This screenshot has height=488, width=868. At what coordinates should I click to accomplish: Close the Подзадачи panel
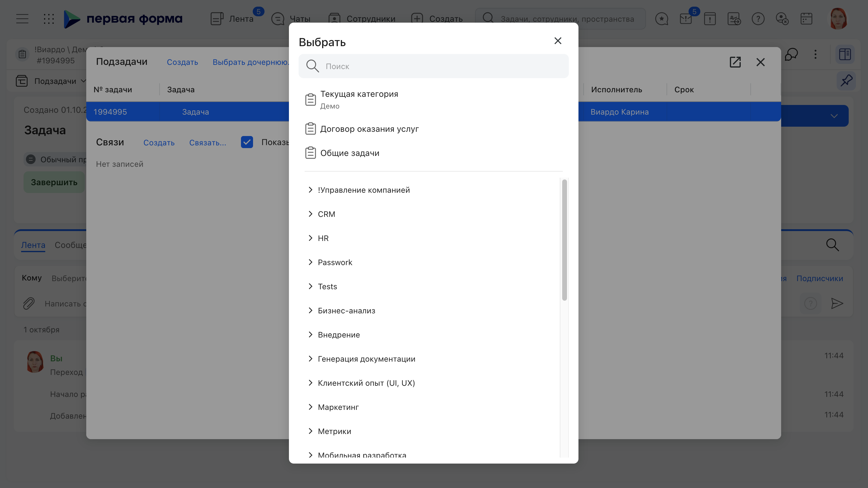(760, 62)
